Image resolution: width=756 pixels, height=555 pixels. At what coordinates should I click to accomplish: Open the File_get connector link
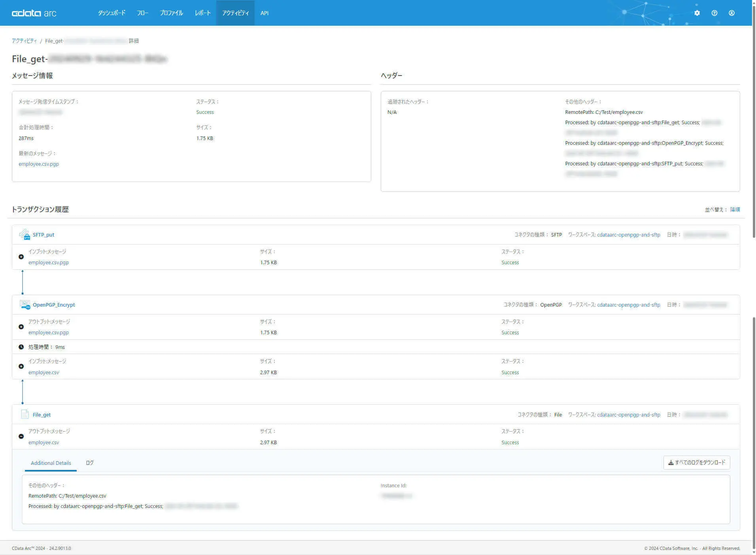click(x=42, y=415)
